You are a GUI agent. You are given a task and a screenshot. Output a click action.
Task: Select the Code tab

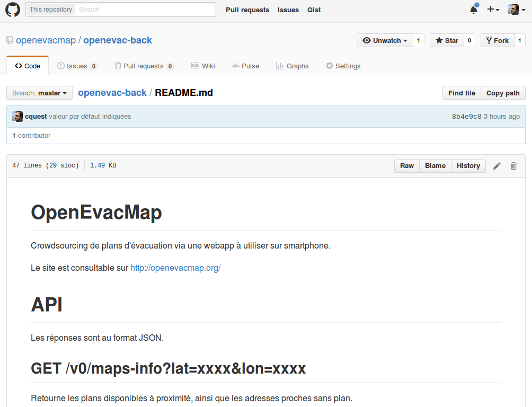pyautogui.click(x=28, y=66)
